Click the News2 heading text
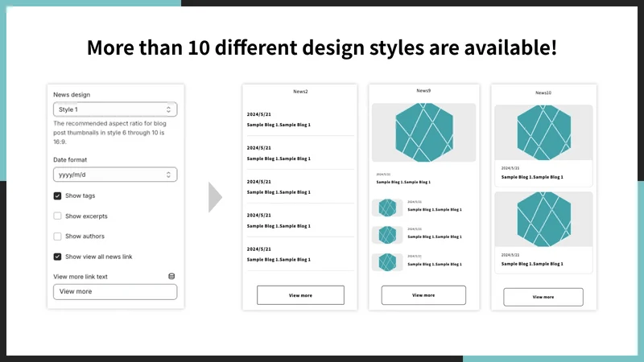The image size is (644, 362). tap(300, 92)
